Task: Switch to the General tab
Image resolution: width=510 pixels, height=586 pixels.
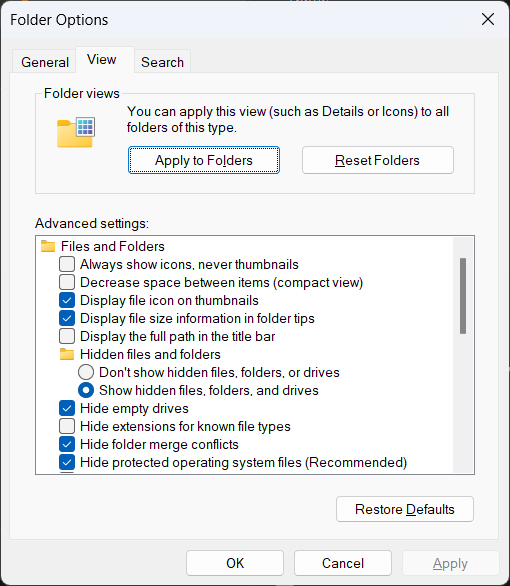Action: pyautogui.click(x=45, y=62)
